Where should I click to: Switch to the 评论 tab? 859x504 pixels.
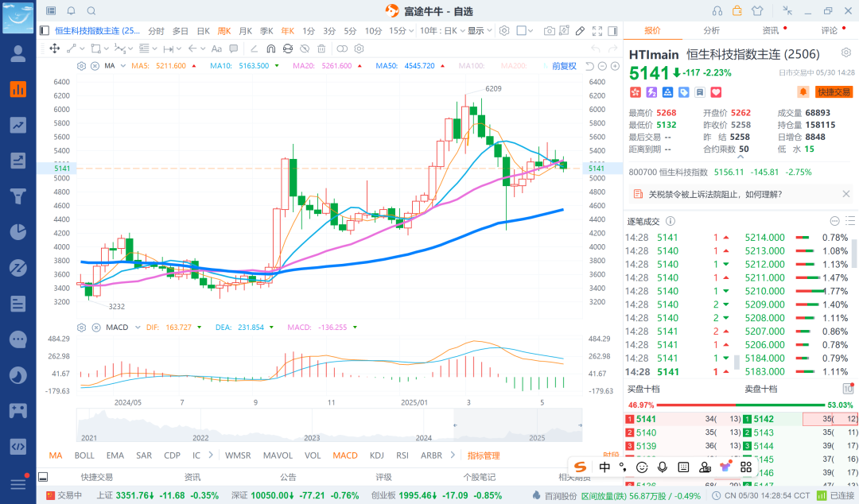coord(830,31)
